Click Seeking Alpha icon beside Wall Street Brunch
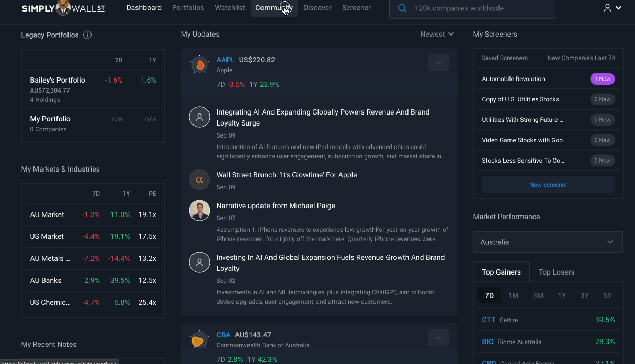 pos(199,179)
